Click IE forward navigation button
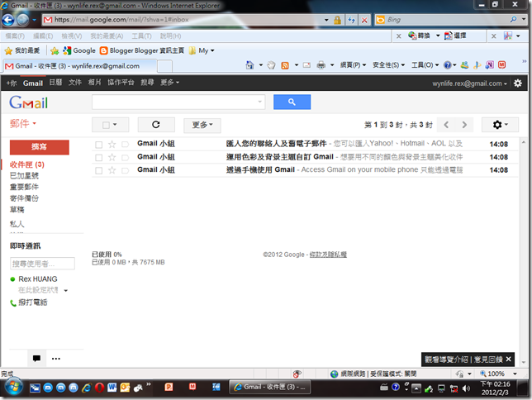The height and width of the screenshot is (400, 532). click(23, 20)
